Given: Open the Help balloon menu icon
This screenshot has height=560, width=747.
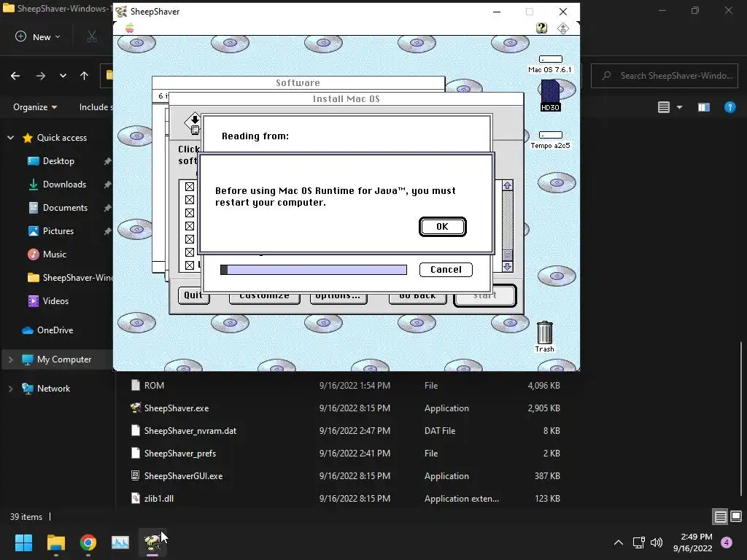Looking at the screenshot, I should click(x=541, y=28).
